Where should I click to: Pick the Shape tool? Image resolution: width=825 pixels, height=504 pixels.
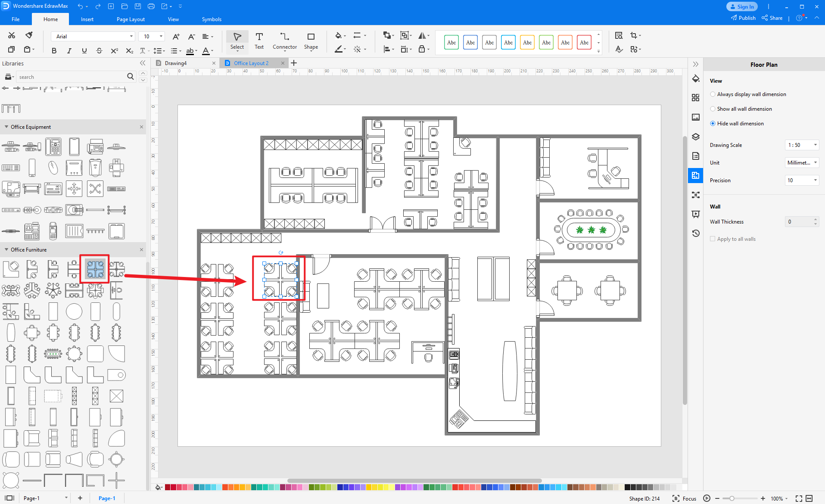click(x=311, y=41)
